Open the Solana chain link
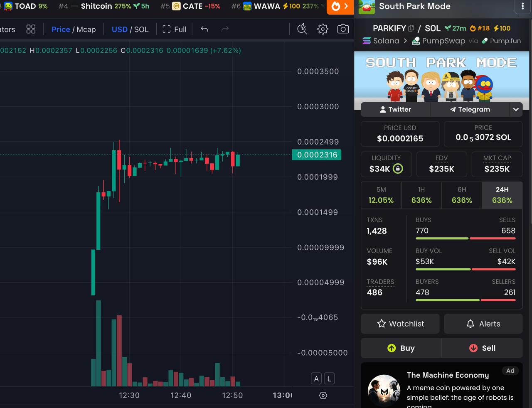532x408 pixels. coord(381,41)
